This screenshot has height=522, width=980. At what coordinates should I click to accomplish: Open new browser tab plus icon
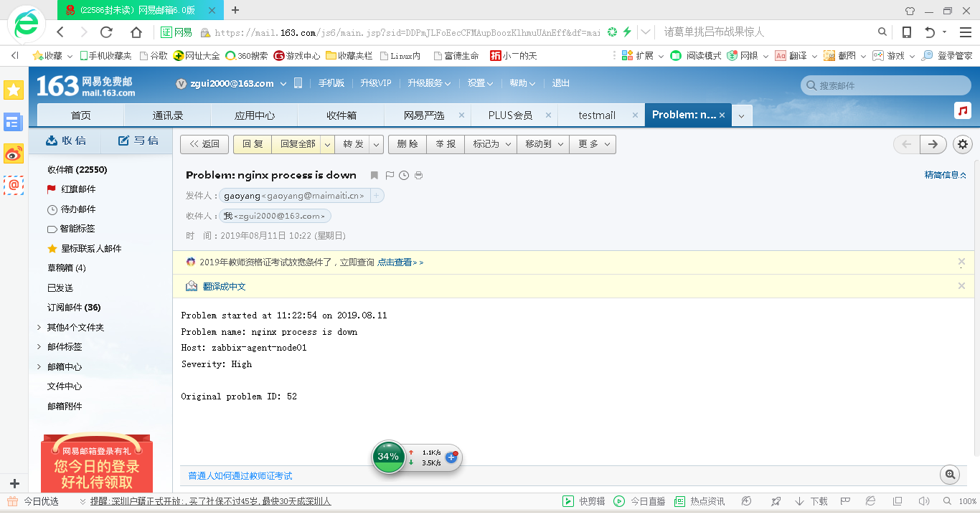coord(235,10)
